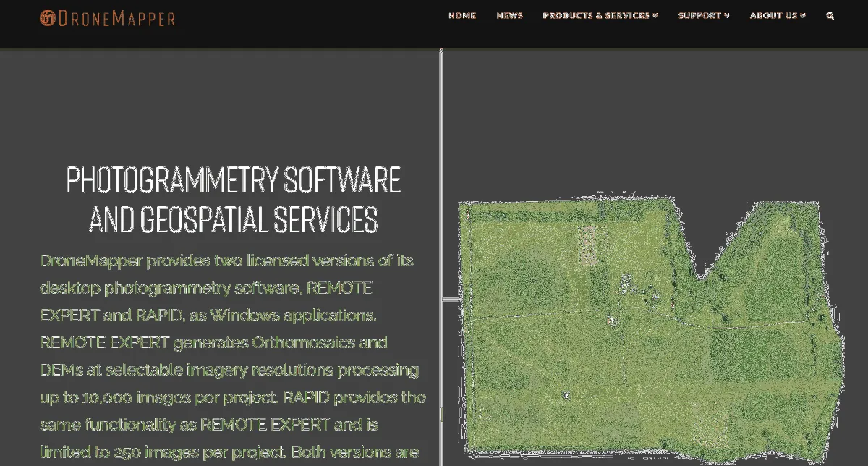Open the search magnifier icon
Image resolution: width=868 pixels, height=466 pixels.
pos(830,15)
